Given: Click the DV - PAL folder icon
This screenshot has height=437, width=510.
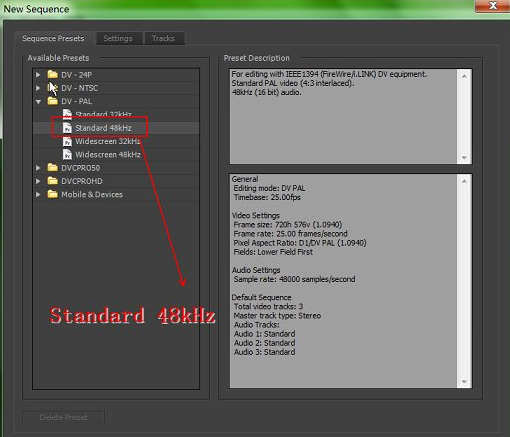Looking at the screenshot, I should [53, 101].
